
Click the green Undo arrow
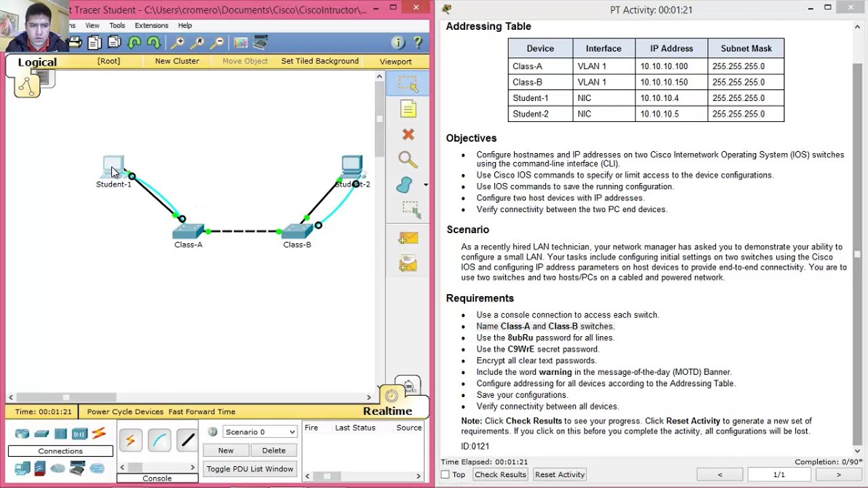pos(134,43)
